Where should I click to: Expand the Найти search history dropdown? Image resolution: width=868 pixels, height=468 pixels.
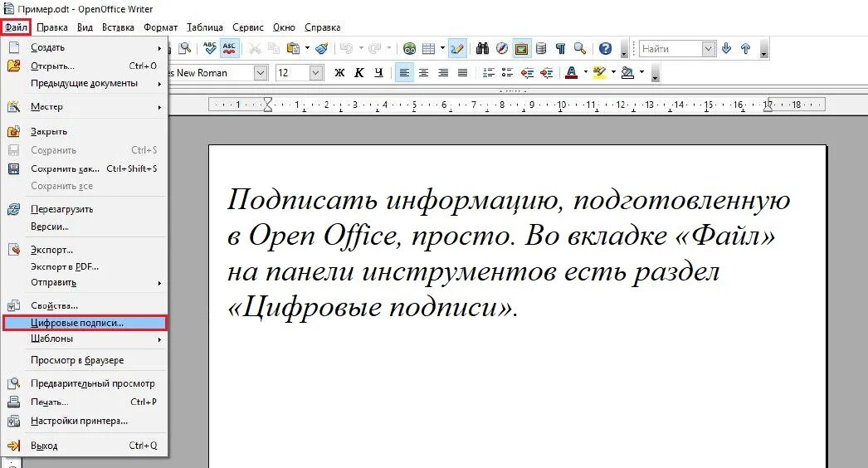pos(709,49)
